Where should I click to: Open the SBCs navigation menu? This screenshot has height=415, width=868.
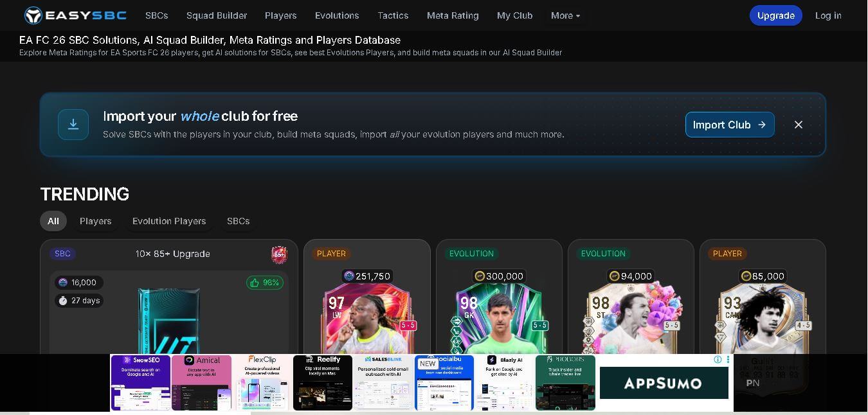[156, 15]
